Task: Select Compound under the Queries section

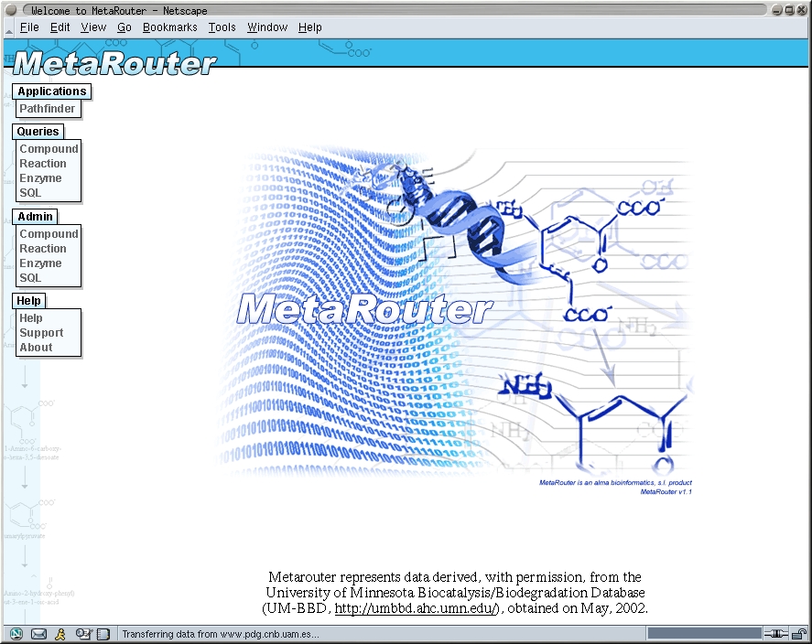Action: click(49, 149)
